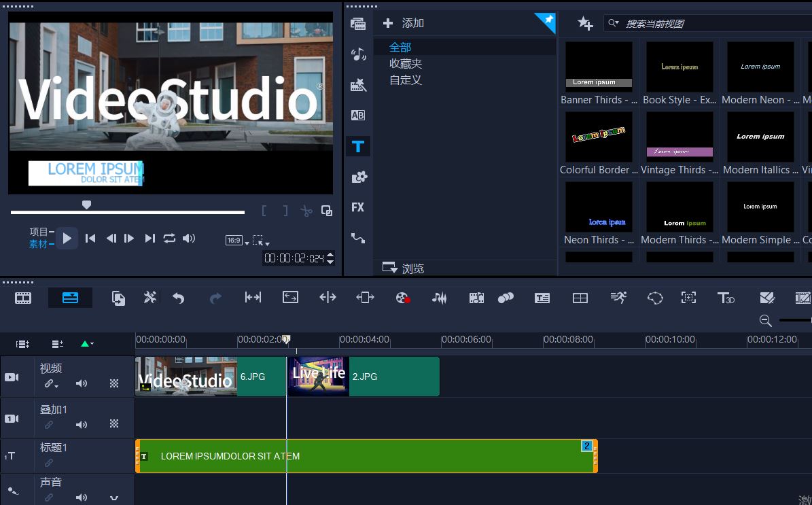Screen dimensions: 812x505
Task: Select the Modern Neon title preset
Action: 760,73
